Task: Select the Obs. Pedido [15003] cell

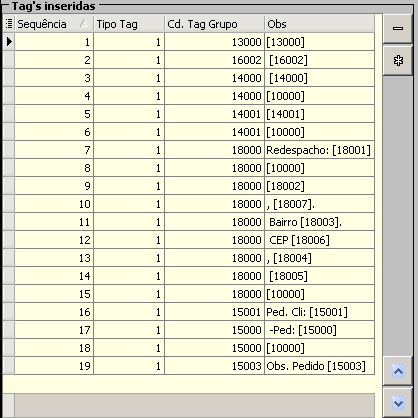Action: (x=320, y=366)
